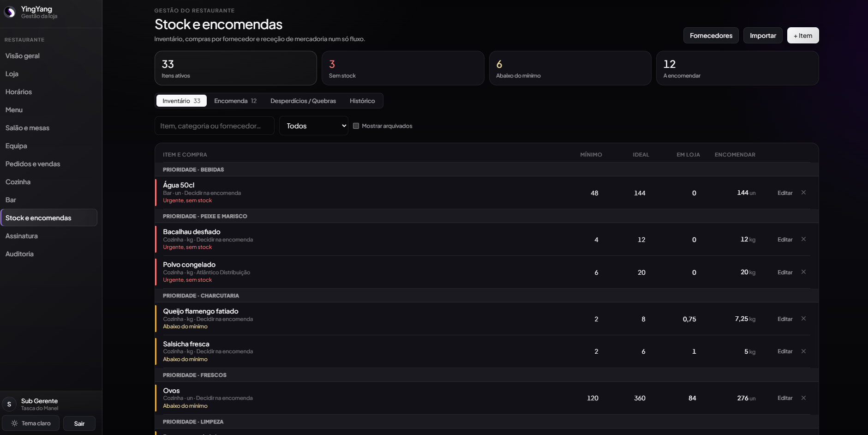Add a new item with + Item
Image resolution: width=868 pixels, height=435 pixels.
(x=803, y=36)
